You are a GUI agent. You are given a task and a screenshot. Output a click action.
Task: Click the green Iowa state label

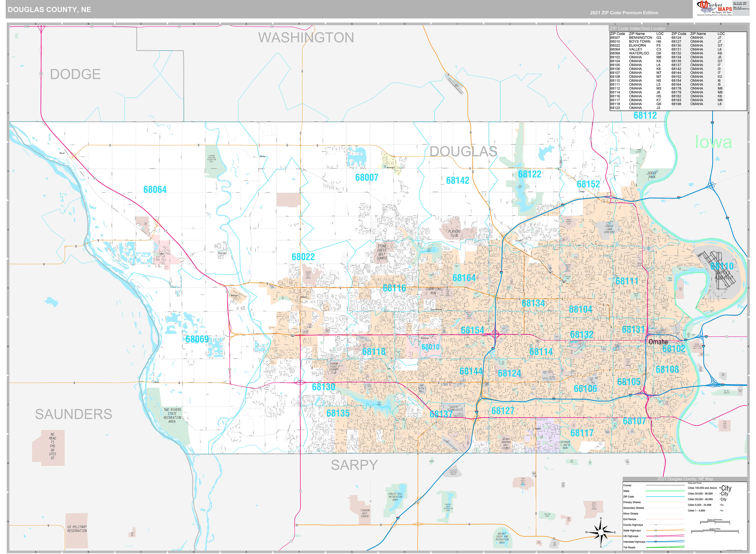coord(713,142)
